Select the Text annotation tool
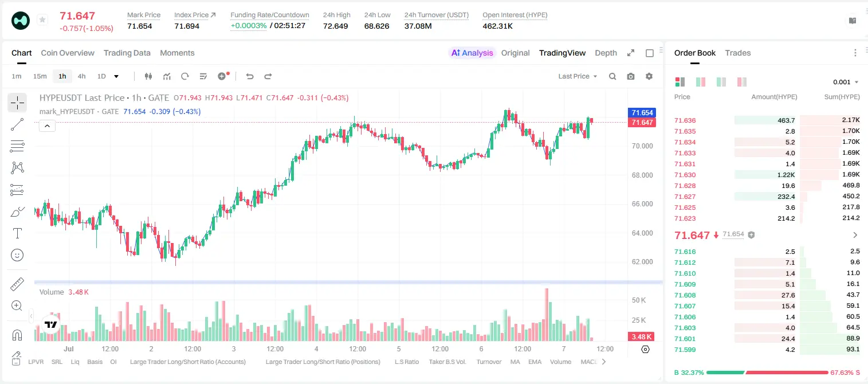The width and height of the screenshot is (868, 384). click(x=17, y=233)
